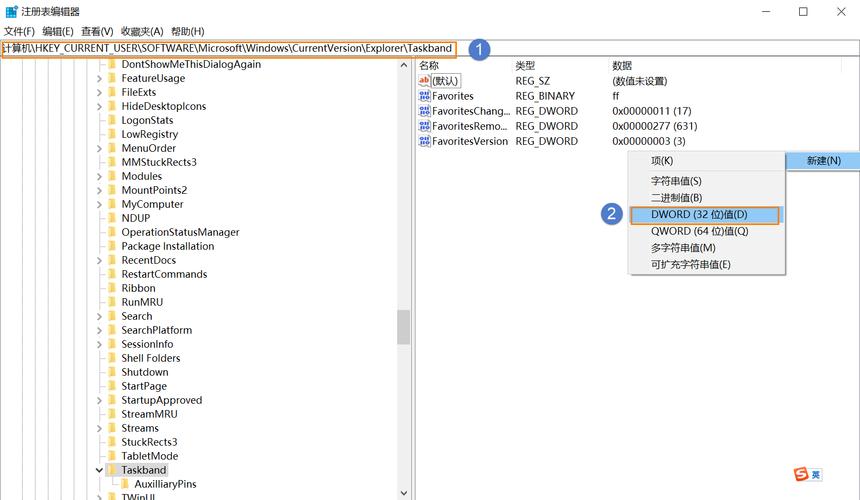Click the AuxilliaryPins folder icon

[125, 484]
